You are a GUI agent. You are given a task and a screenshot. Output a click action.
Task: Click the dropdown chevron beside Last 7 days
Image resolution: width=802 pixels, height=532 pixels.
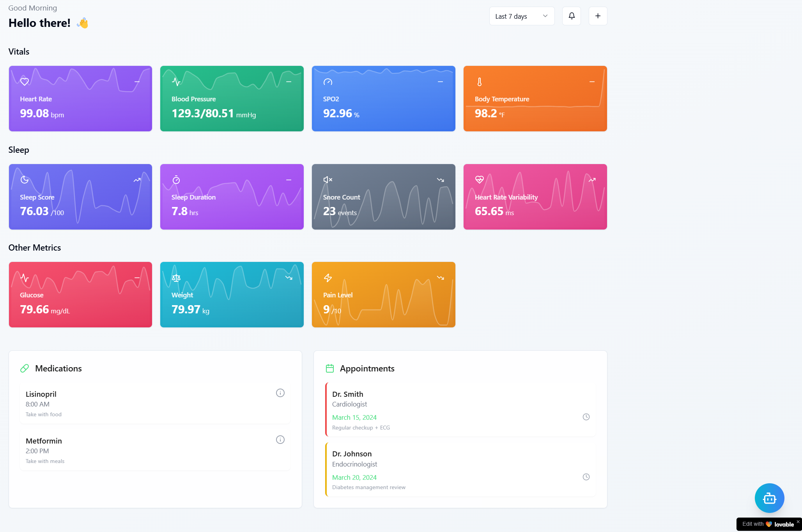tap(545, 16)
